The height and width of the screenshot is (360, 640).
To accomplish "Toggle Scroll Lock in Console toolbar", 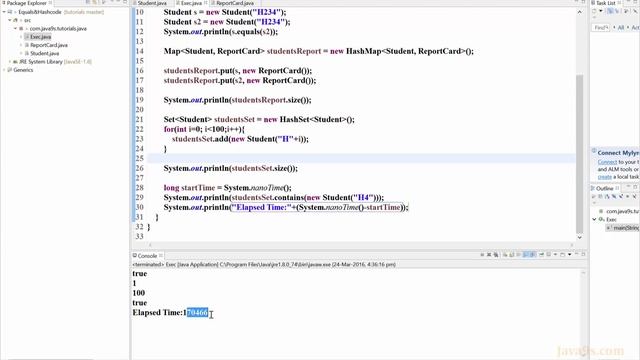I will click(x=511, y=255).
